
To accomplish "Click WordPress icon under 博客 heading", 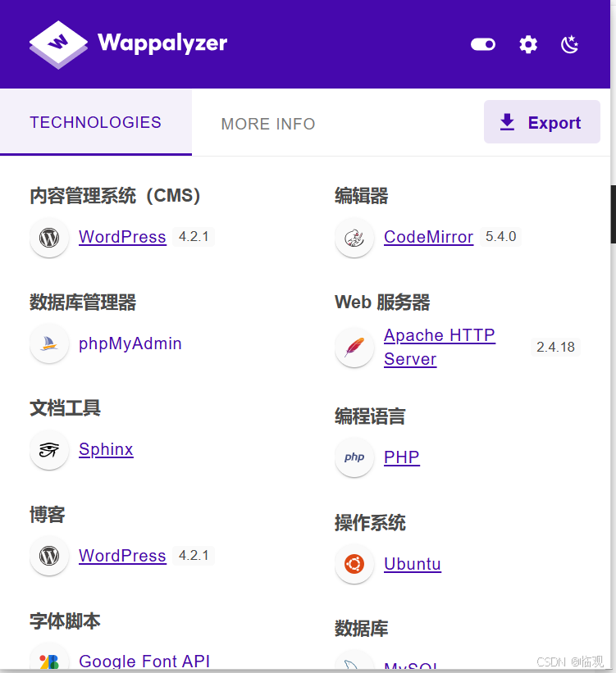I will point(49,556).
